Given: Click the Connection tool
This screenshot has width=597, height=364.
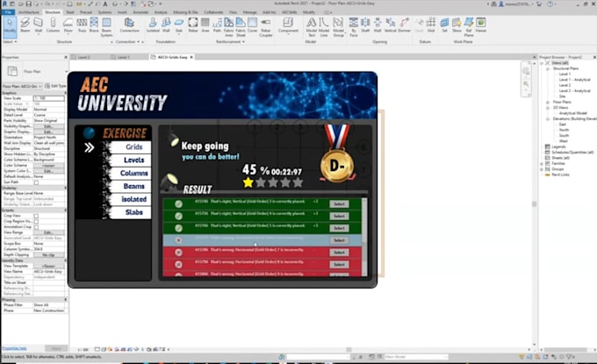Looking at the screenshot, I should pos(129,25).
